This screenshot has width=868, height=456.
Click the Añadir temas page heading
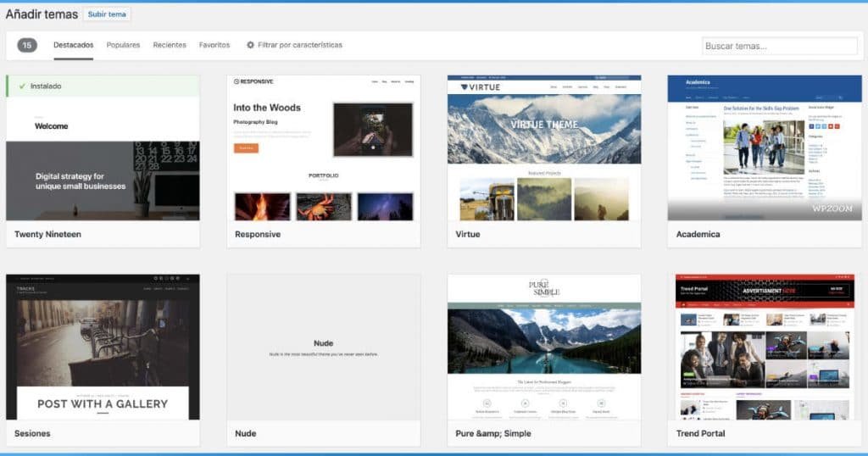point(42,14)
